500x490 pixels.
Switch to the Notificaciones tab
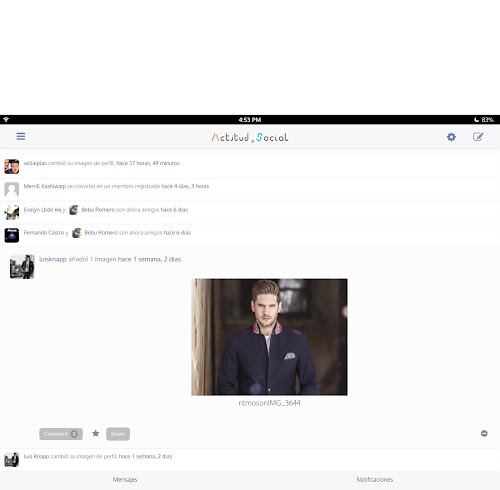pyautogui.click(x=375, y=480)
